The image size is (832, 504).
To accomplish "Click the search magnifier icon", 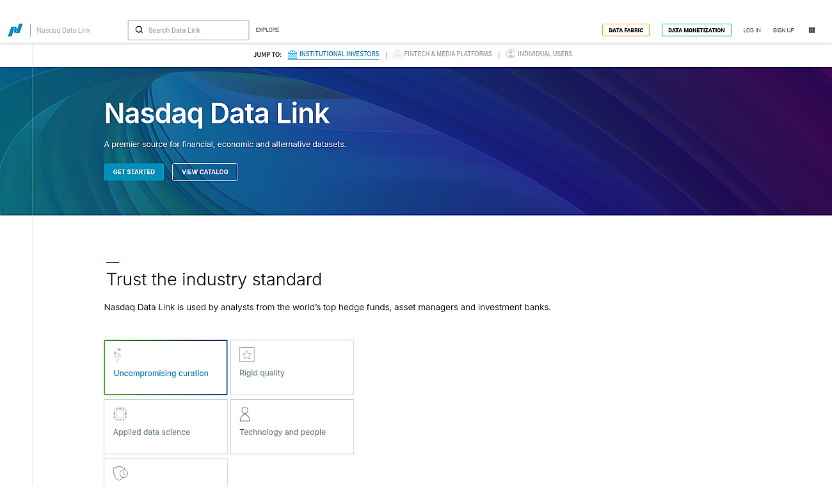I will [x=139, y=30].
